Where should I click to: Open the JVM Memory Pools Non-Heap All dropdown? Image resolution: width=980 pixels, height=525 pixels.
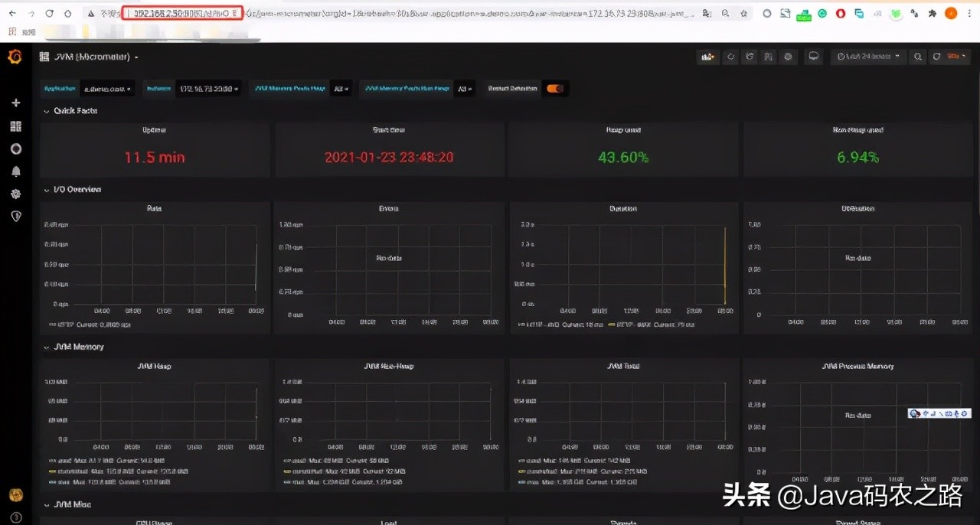tap(465, 89)
